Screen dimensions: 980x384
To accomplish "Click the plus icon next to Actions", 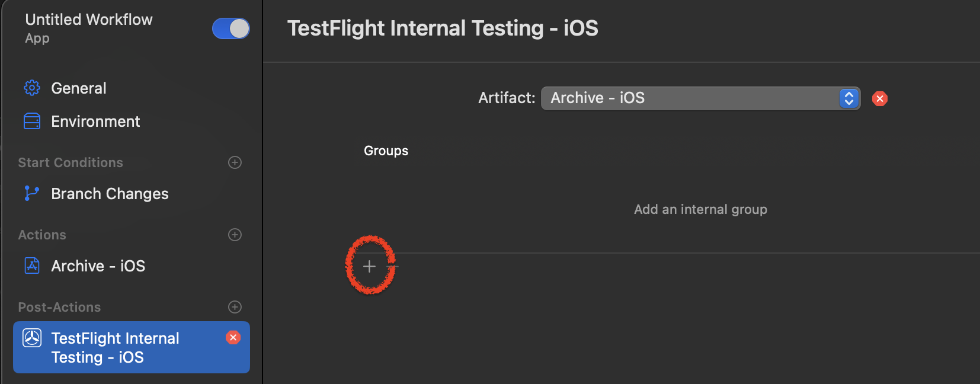I will tap(235, 235).
